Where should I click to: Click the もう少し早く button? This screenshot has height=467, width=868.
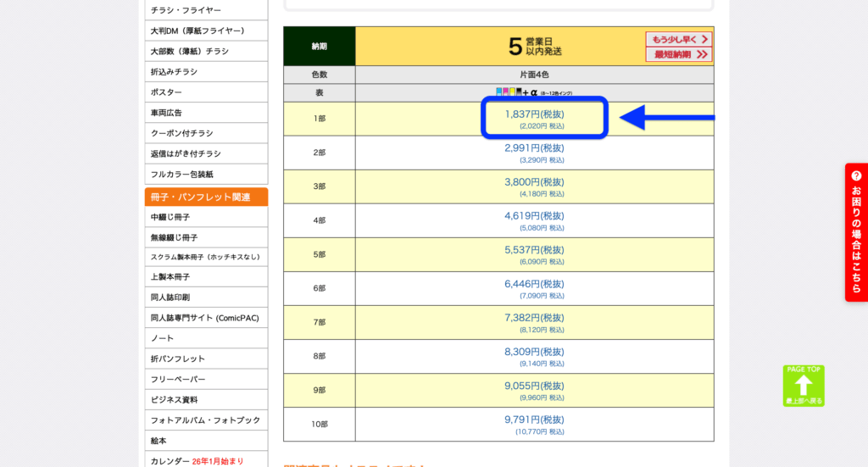679,39
